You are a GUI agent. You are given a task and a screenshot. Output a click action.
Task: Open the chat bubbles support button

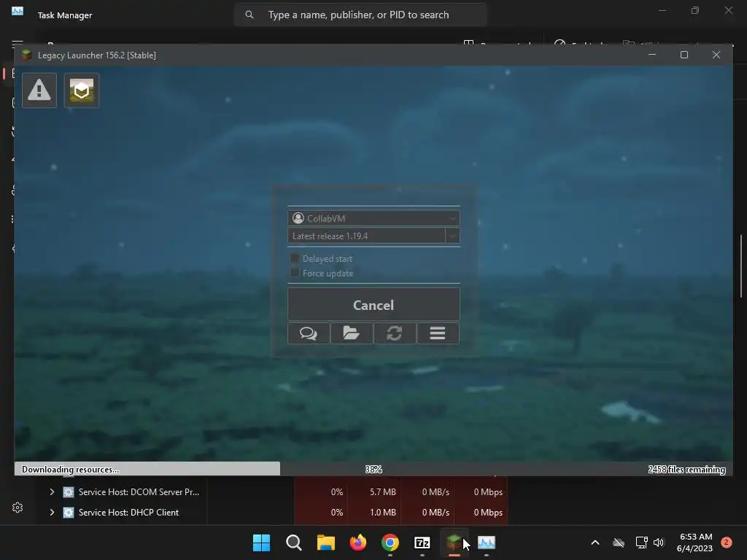[x=309, y=332]
